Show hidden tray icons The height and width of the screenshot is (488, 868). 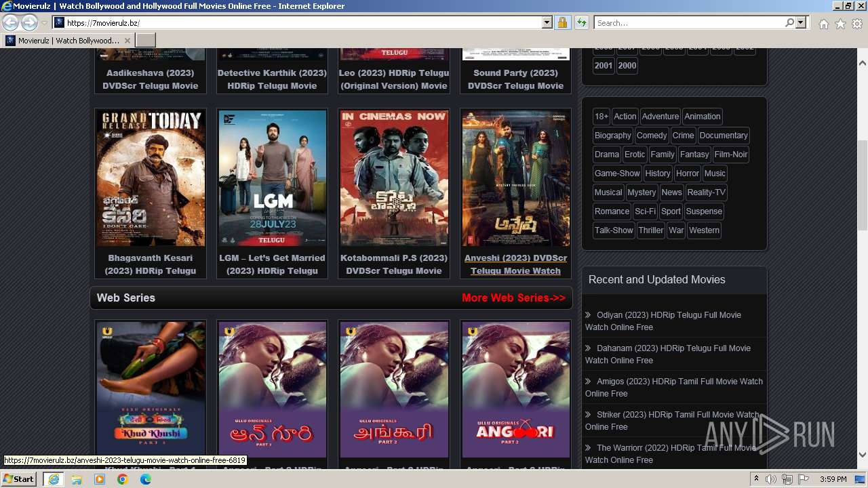tap(757, 479)
